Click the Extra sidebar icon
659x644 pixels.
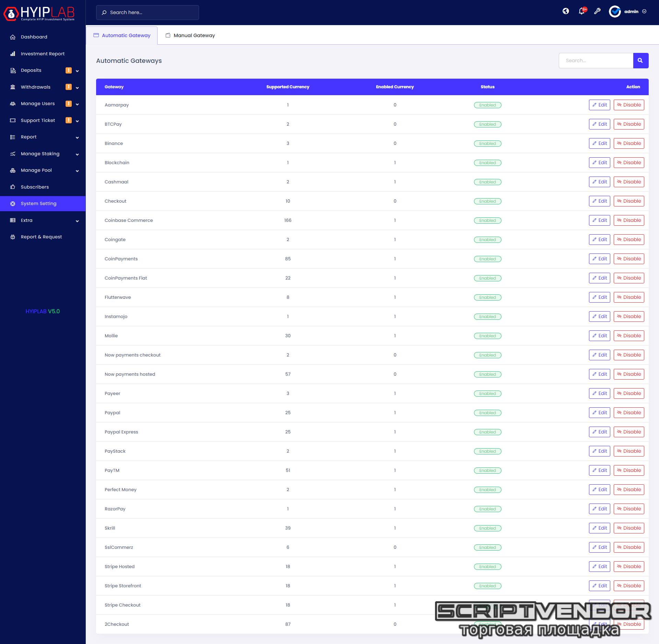13,220
